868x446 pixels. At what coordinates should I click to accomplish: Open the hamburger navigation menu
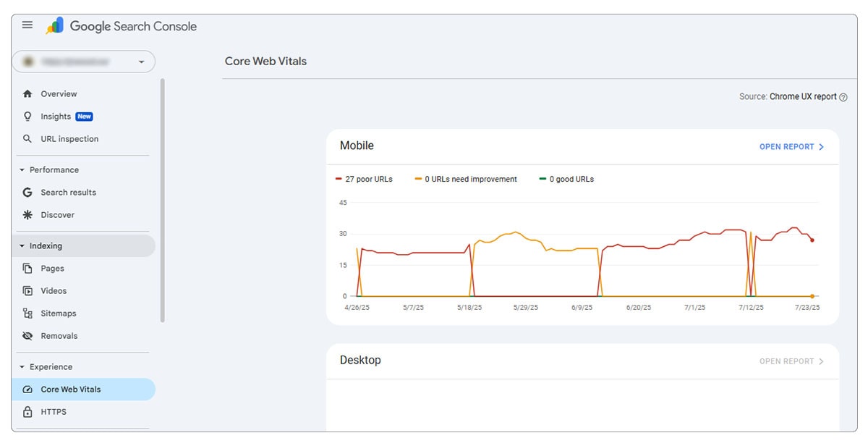pos(27,24)
